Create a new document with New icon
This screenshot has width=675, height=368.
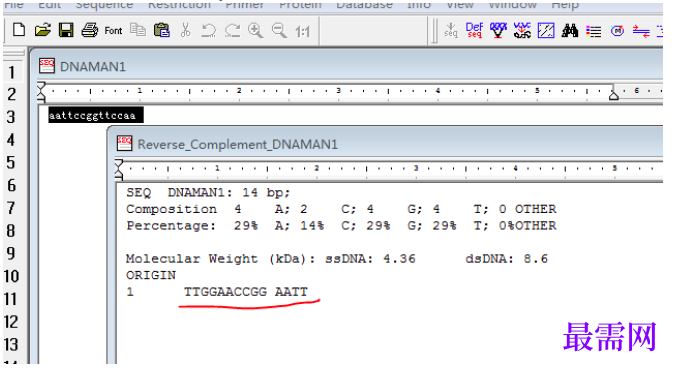[19, 30]
